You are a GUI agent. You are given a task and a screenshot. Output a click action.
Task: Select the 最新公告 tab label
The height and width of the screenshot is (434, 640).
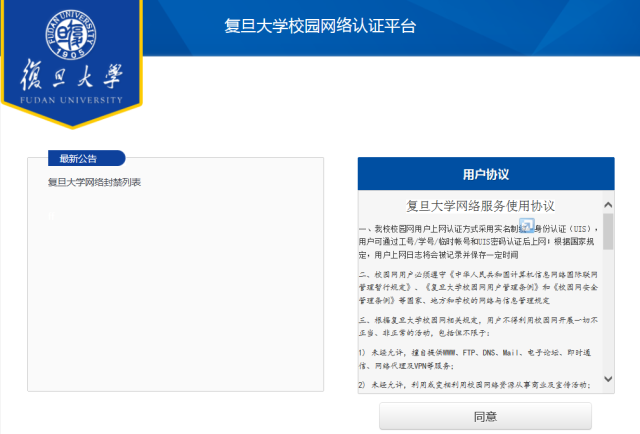[79, 158]
